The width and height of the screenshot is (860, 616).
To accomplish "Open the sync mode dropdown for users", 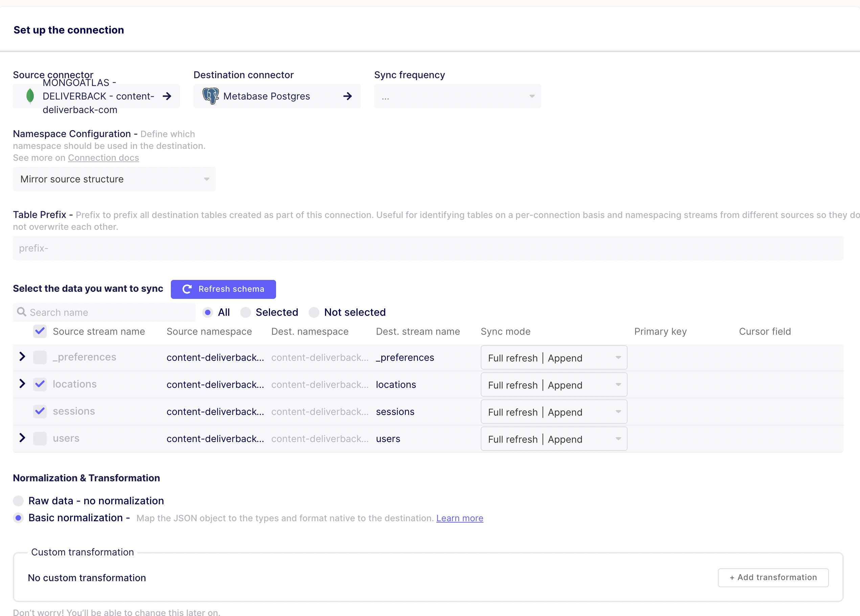I will [x=553, y=439].
